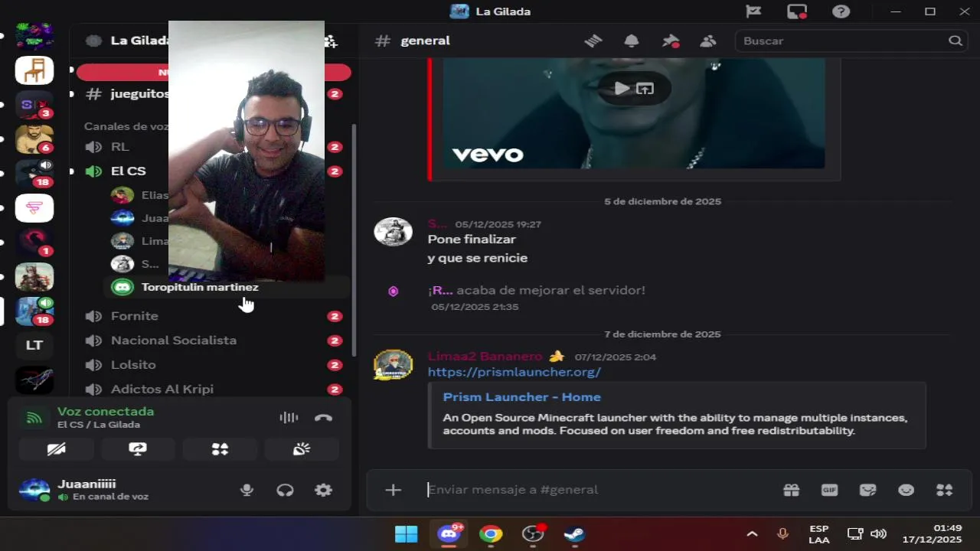This screenshot has height=551, width=980.
Task: Open the LT server
Action: coord(34,345)
